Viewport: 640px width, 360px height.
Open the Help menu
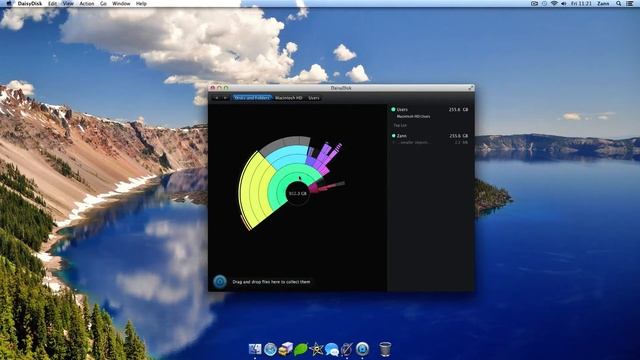point(141,3)
